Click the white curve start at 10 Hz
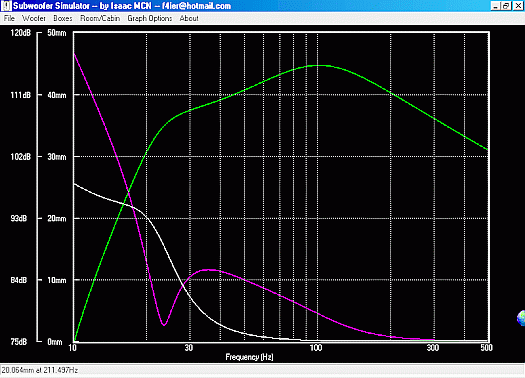The height and width of the screenshot is (378, 525). point(74,184)
